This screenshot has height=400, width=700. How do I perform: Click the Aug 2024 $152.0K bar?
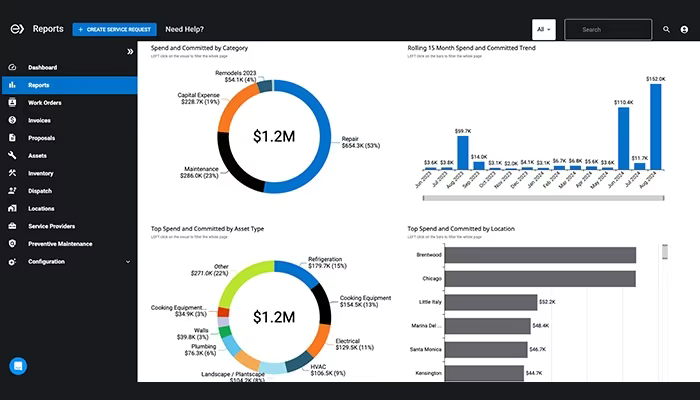click(655, 127)
